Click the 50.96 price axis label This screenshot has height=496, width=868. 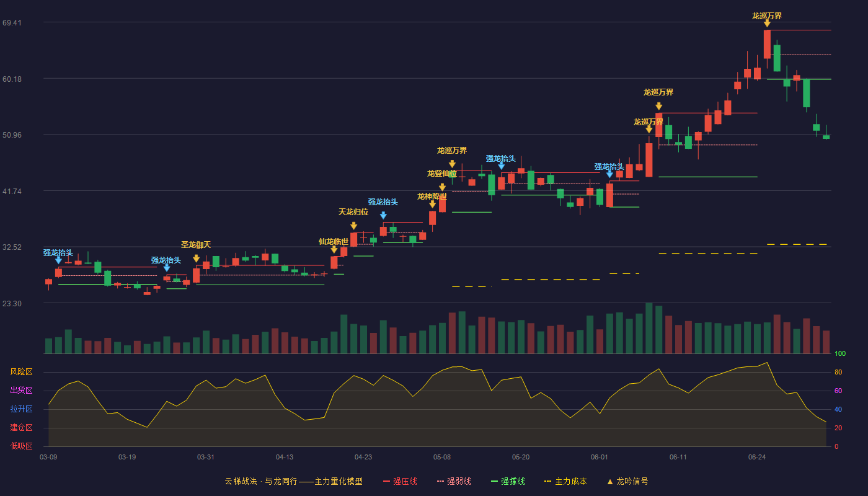(x=12, y=135)
